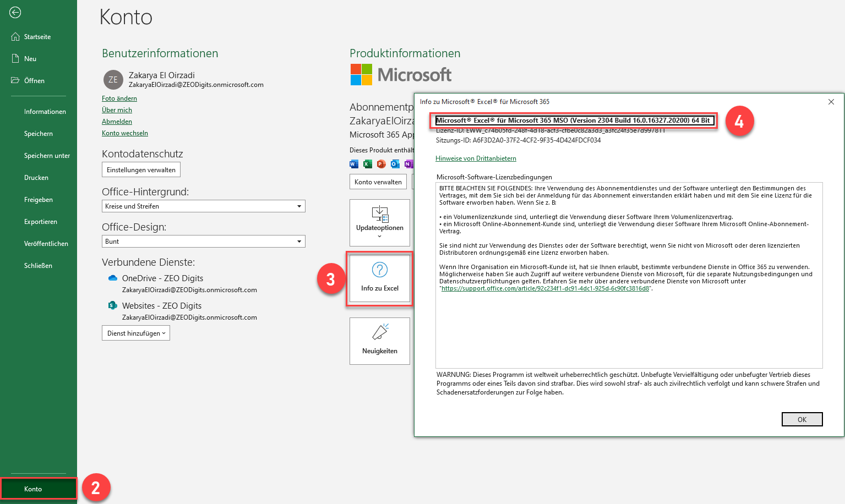
Task: Click the Websites - ZEO Digits entry
Action: point(162,306)
